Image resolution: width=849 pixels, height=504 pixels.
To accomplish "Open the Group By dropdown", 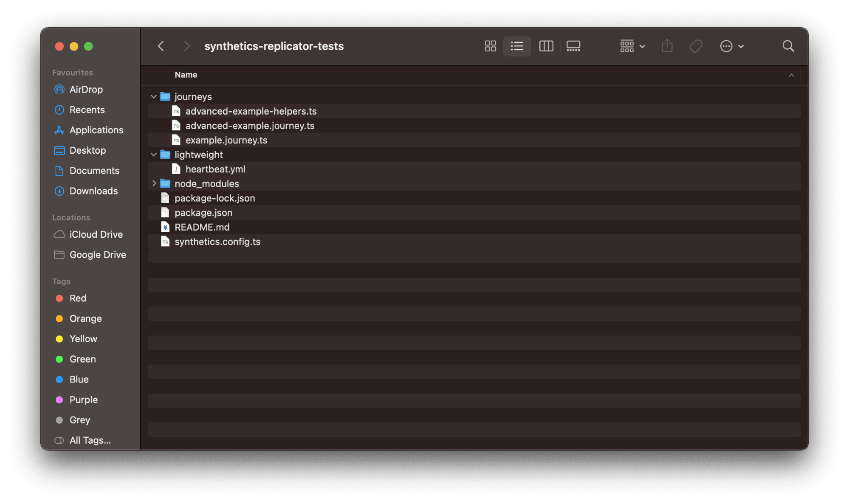I will [632, 46].
